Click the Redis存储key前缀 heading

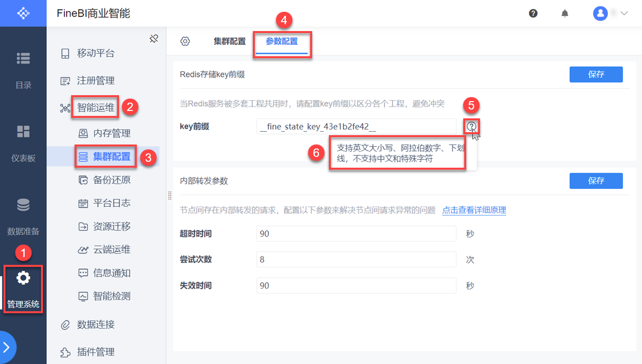point(212,74)
